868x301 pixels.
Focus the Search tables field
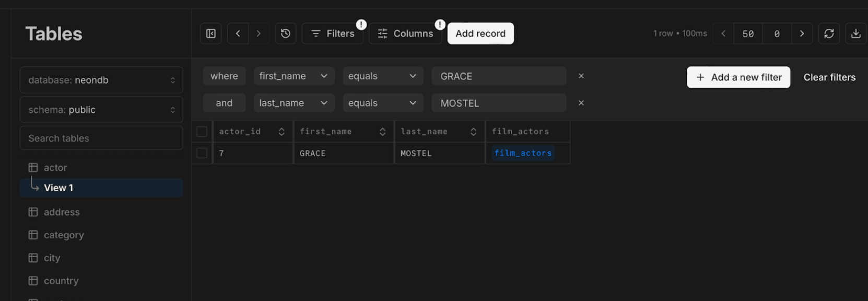(x=101, y=138)
